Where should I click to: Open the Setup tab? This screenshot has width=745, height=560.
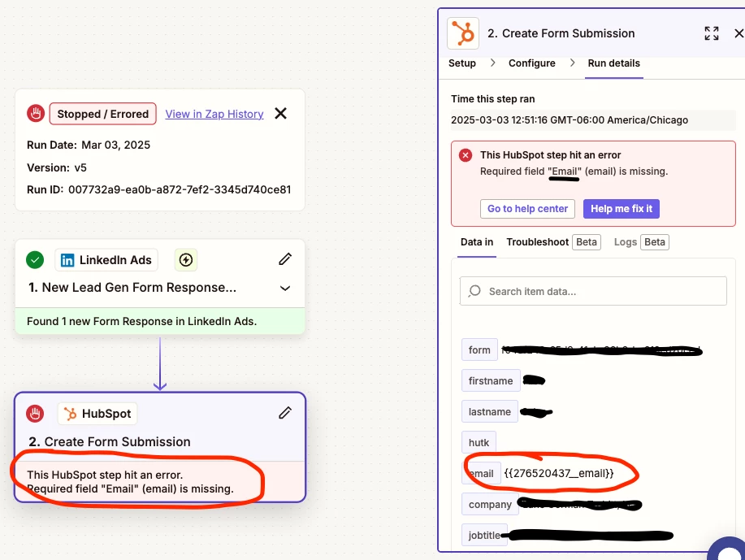[461, 63]
